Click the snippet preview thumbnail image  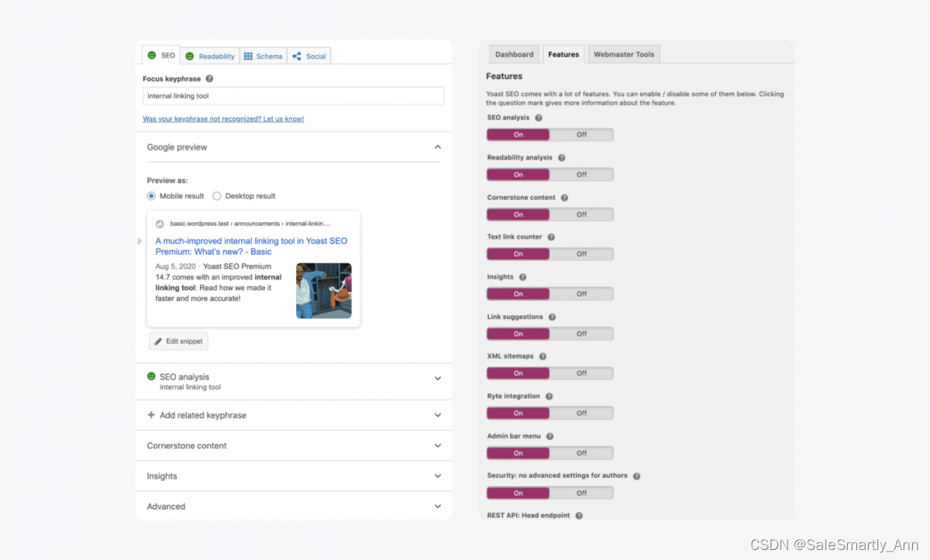pyautogui.click(x=324, y=290)
